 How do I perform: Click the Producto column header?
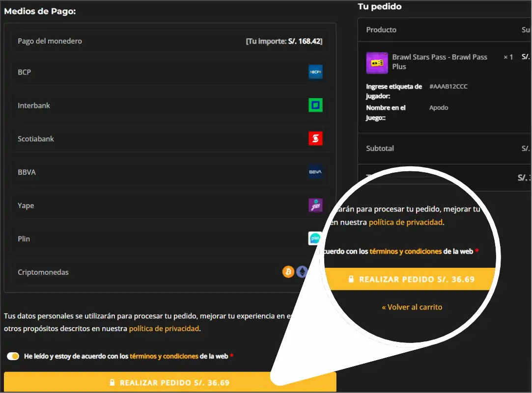click(x=381, y=30)
